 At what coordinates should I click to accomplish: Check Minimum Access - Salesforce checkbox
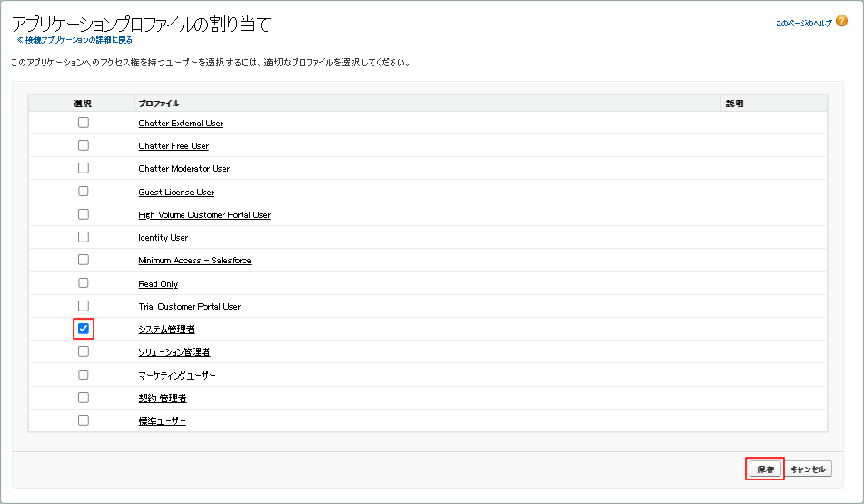pyautogui.click(x=84, y=260)
